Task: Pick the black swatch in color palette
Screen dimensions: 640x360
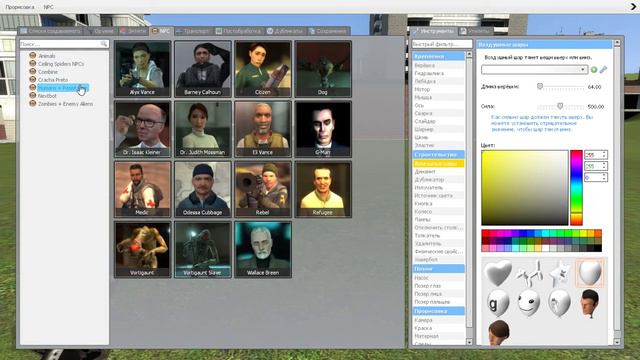Action: point(598,249)
